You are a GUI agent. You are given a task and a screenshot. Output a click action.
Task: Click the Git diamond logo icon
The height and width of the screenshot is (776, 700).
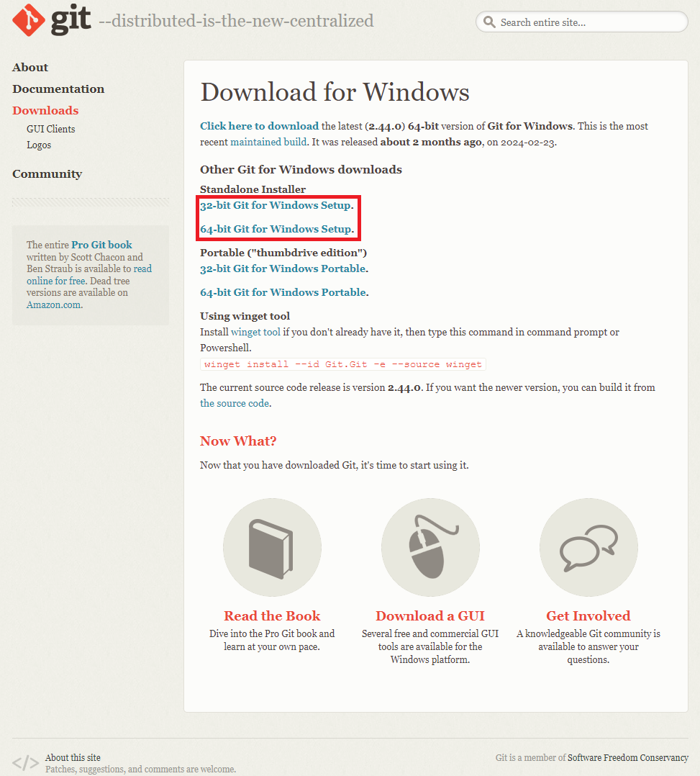coord(29,20)
